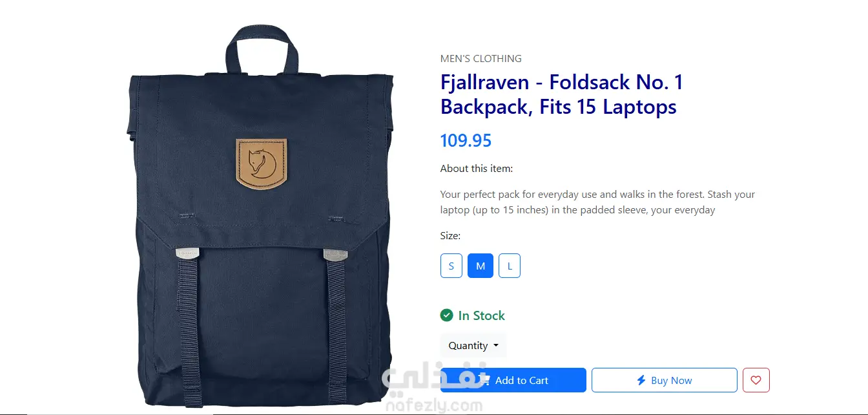Viewport: 868px width, 415px height.
Task: Click the fox logo patch on backpack
Action: click(x=260, y=164)
